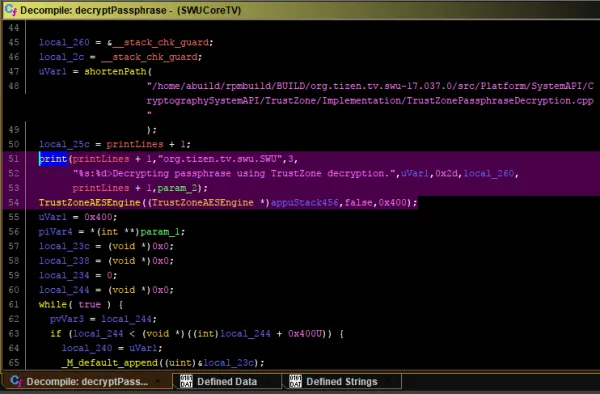
Task: Click param_1 on line 56
Action: pyautogui.click(x=160, y=232)
